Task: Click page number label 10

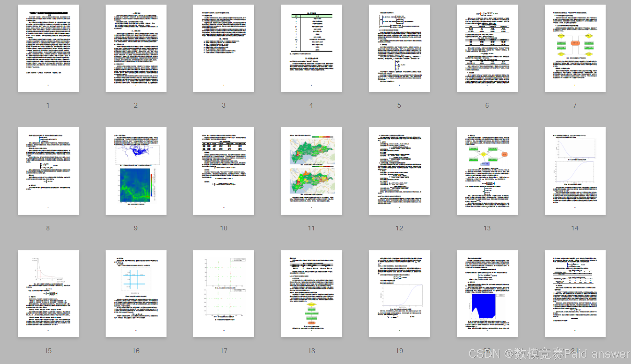Action: click(224, 228)
